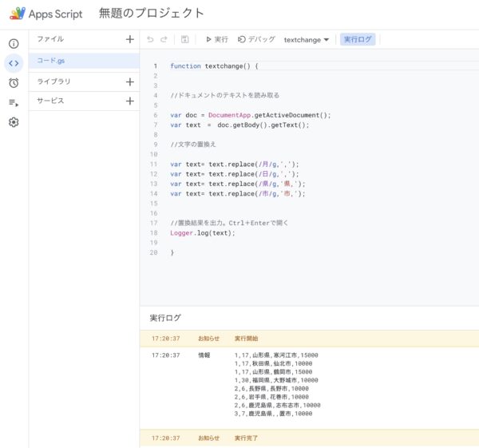479x448 pixels.
Task: Click the replace /市/g code line
Action: pyautogui.click(x=238, y=194)
